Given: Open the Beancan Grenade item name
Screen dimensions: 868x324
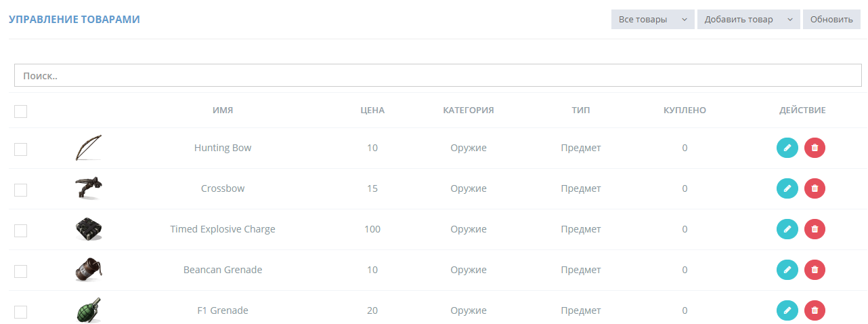Looking at the screenshot, I should coord(223,270).
